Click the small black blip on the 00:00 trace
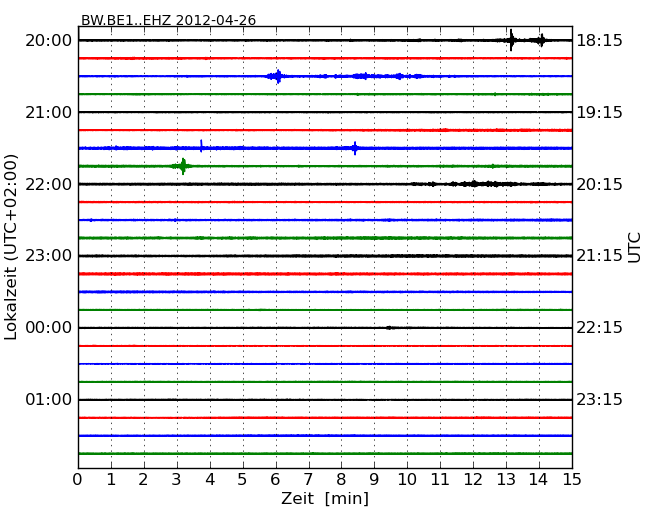This screenshot has width=650, height=520. pyautogui.click(x=389, y=328)
